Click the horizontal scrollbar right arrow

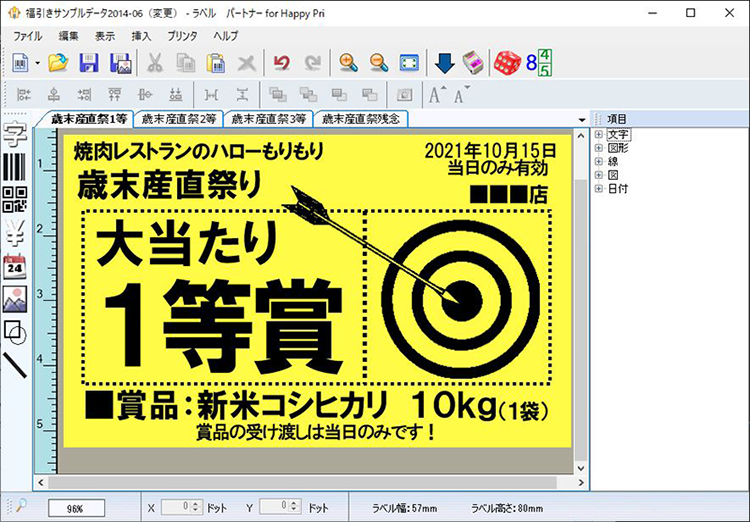tap(581, 483)
